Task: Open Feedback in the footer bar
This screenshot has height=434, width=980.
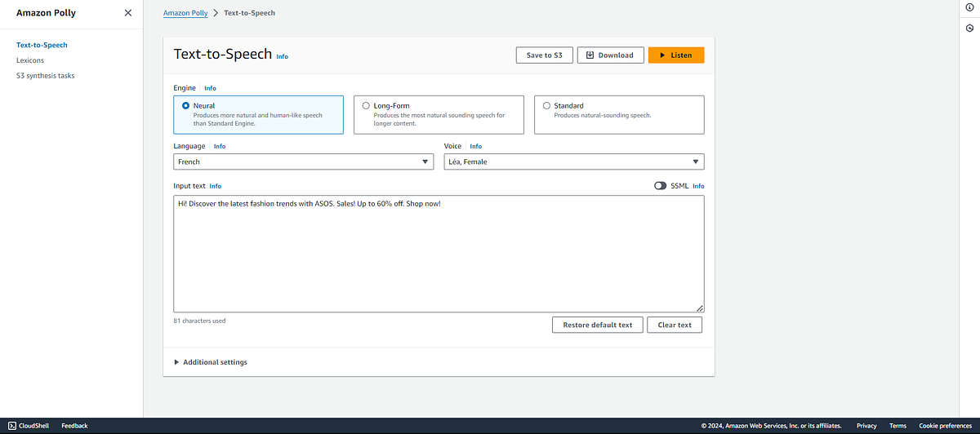Action: coord(74,426)
